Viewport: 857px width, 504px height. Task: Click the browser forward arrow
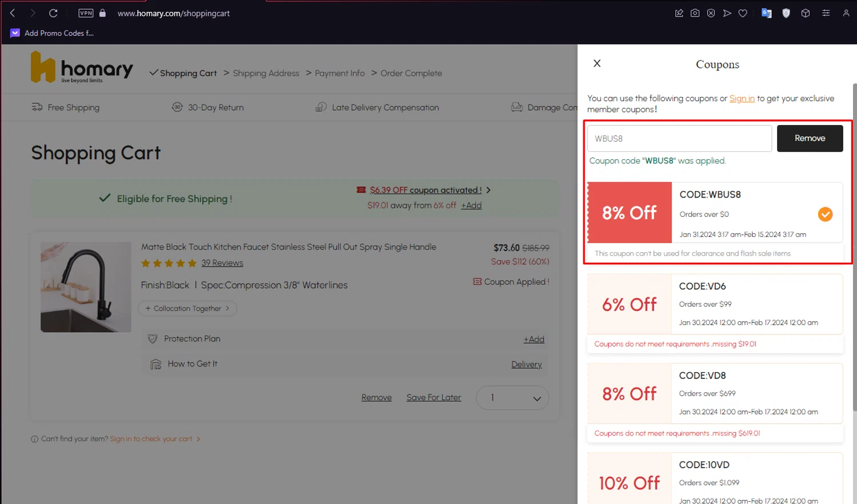(x=33, y=13)
